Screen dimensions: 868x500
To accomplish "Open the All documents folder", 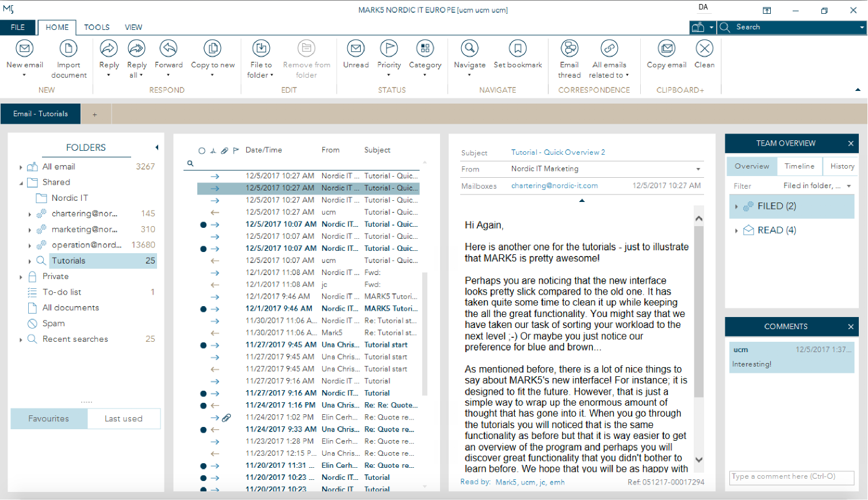I will click(x=71, y=308).
